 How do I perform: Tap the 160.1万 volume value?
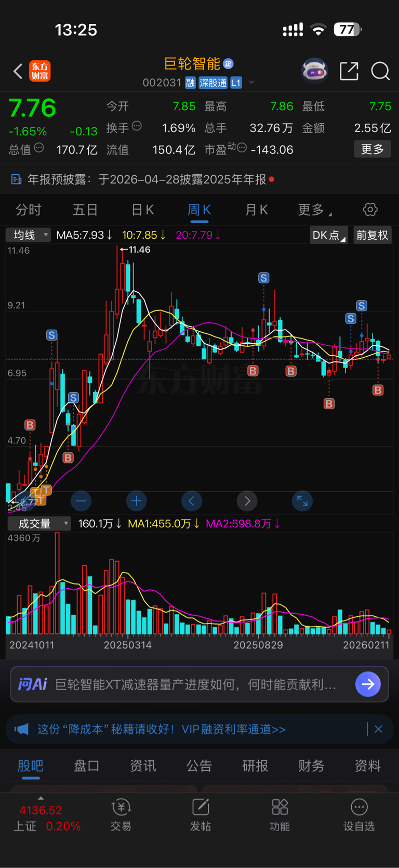[100, 524]
